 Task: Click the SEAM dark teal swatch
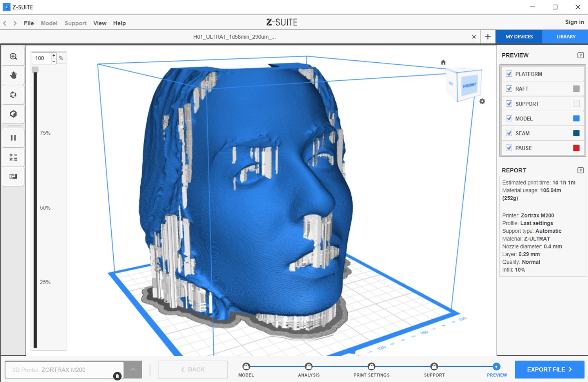[576, 133]
